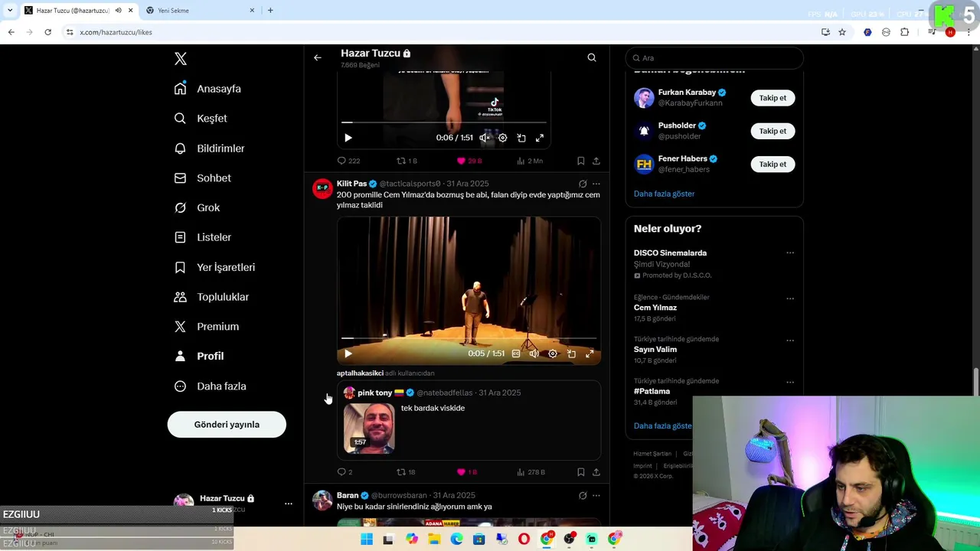Toggle captions on the Kilit Pas video
Image resolution: width=980 pixels, height=551 pixels.
516,354
